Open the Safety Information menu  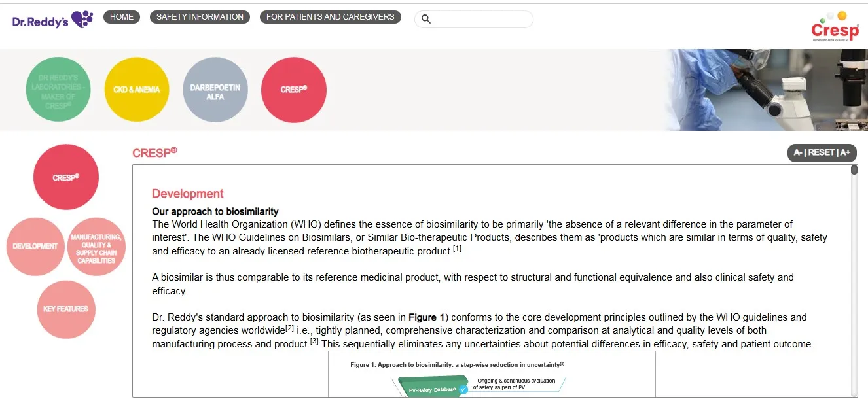200,17
